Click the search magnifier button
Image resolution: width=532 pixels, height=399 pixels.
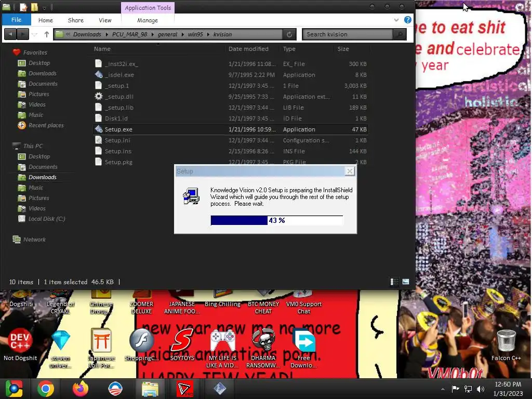[400, 34]
